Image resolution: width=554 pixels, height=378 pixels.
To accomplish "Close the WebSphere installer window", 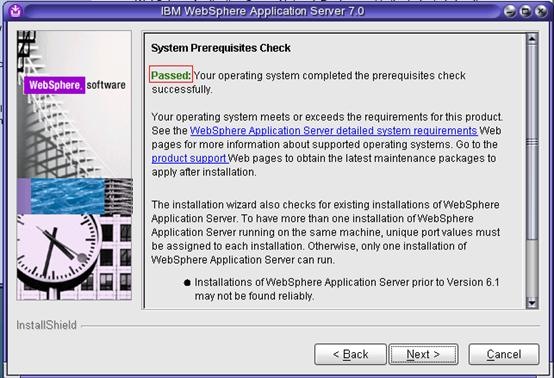I will (541, 11).
